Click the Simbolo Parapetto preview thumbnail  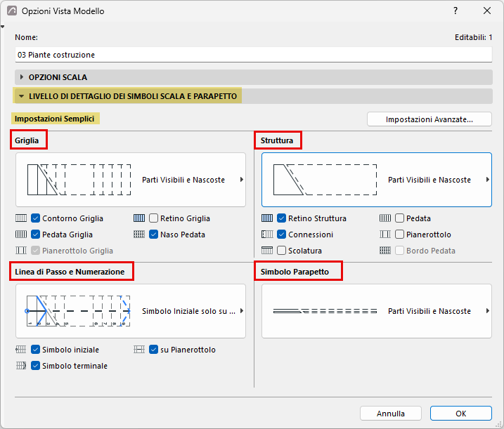point(325,311)
